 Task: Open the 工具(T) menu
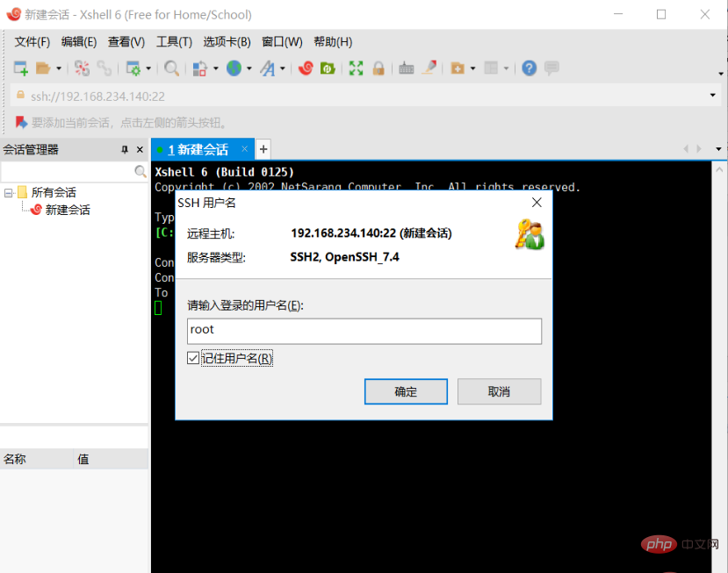coord(174,42)
